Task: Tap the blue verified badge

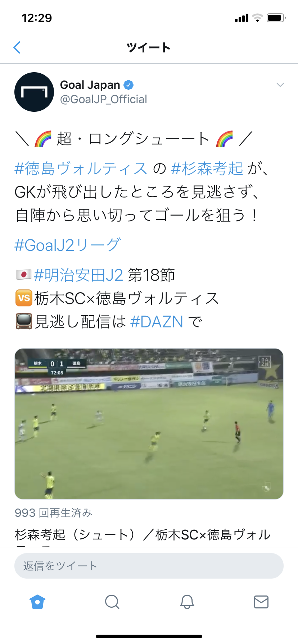Action: point(128,85)
